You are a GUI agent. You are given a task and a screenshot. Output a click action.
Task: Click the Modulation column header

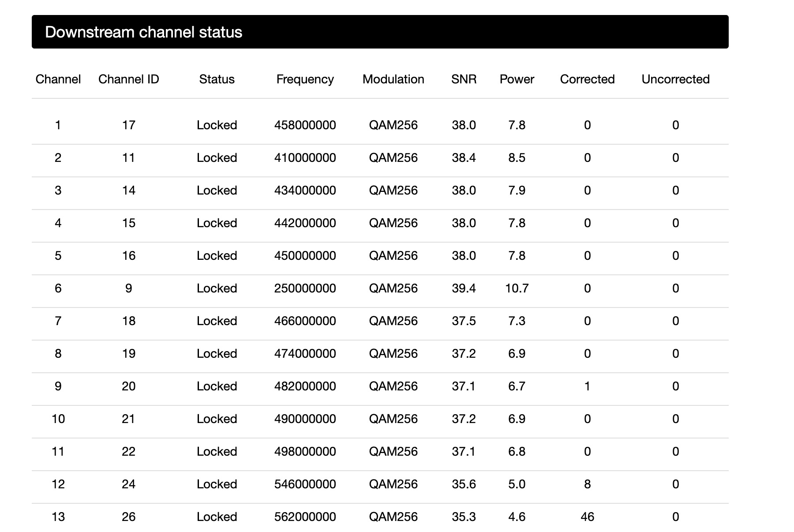click(x=393, y=79)
